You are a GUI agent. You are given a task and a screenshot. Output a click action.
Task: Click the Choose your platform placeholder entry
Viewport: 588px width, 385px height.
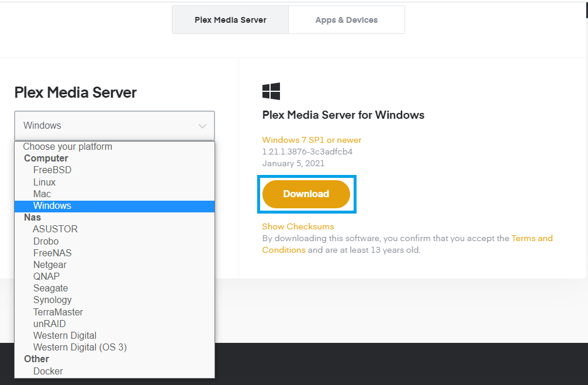coord(115,147)
